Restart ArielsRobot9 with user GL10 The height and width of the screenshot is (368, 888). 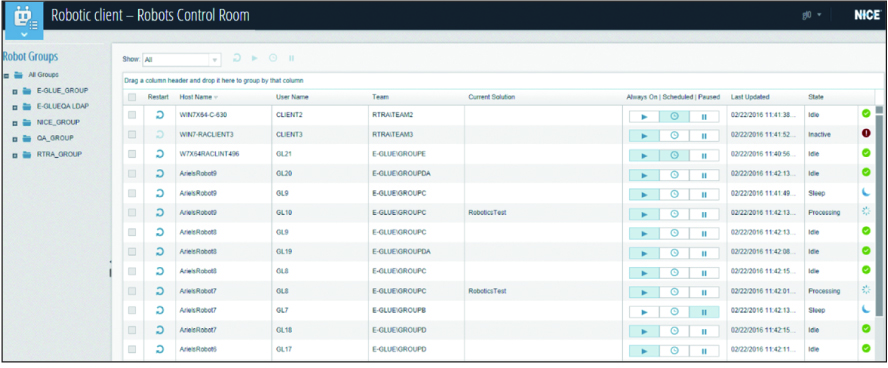160,212
